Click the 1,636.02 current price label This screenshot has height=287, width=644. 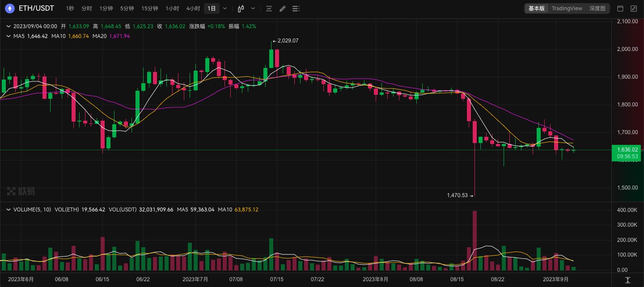click(x=627, y=150)
